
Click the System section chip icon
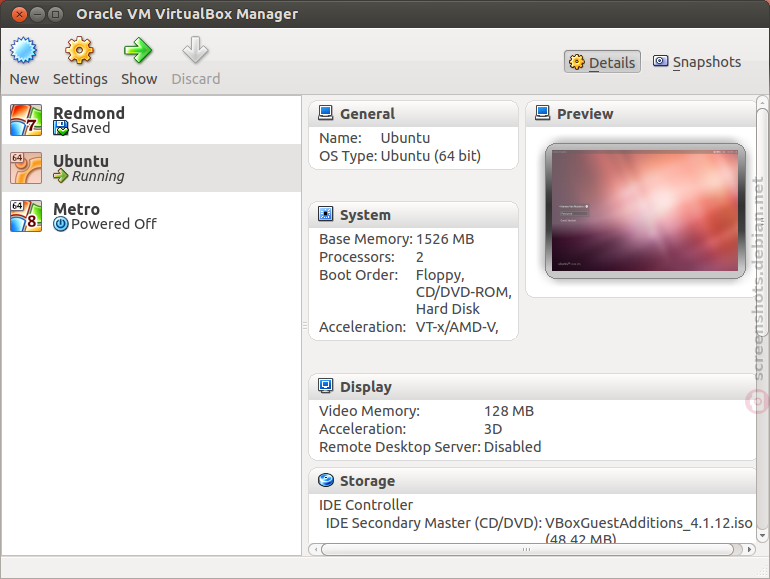tap(326, 214)
